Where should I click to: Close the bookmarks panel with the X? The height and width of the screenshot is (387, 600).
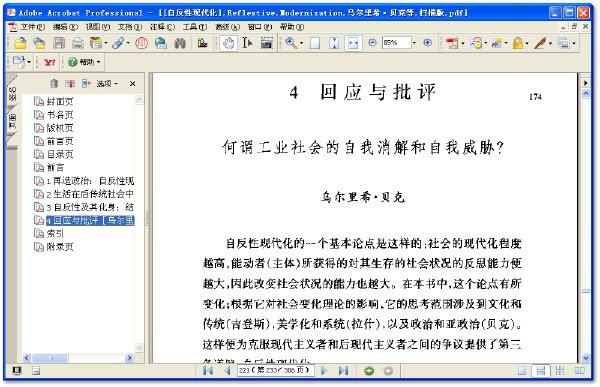pos(132,83)
